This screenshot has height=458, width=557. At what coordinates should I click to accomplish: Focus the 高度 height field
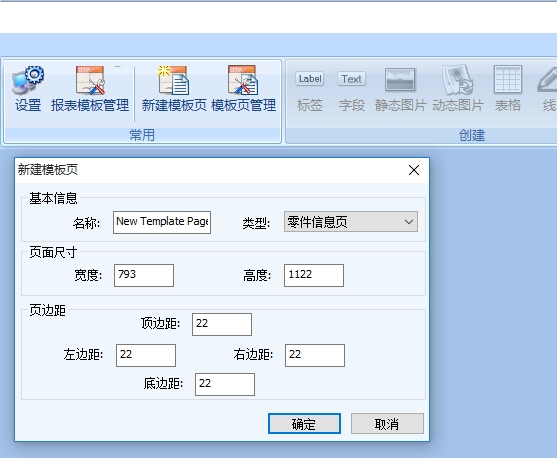(x=314, y=275)
